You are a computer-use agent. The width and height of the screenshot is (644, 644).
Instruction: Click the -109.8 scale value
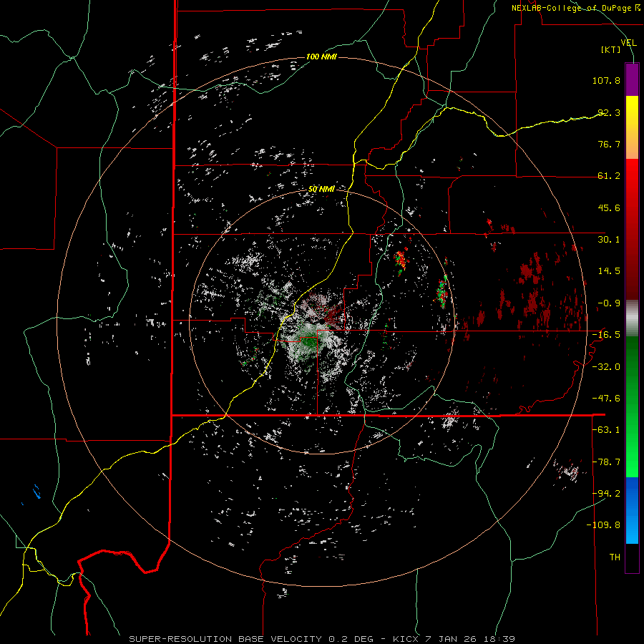[x=603, y=525]
